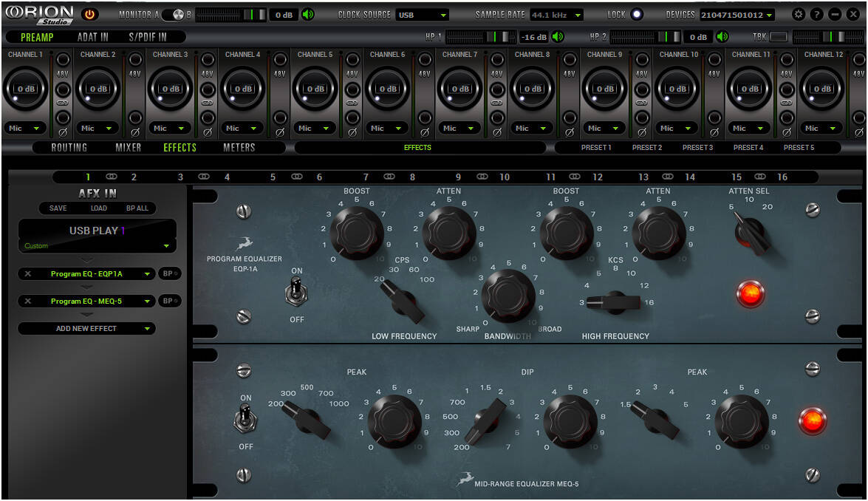Open the settings gear icon
868x501 pixels.
(x=799, y=14)
